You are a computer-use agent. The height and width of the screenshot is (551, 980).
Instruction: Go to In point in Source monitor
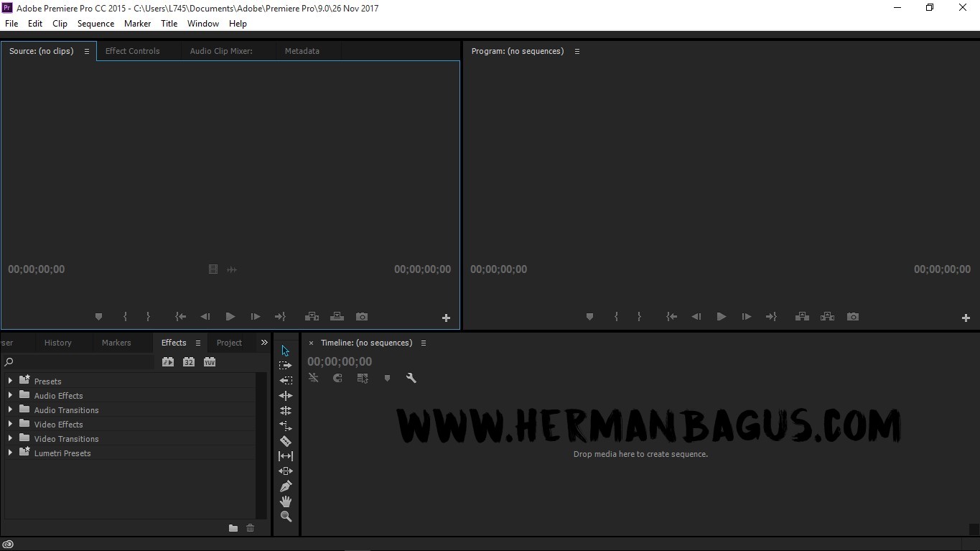click(x=181, y=317)
